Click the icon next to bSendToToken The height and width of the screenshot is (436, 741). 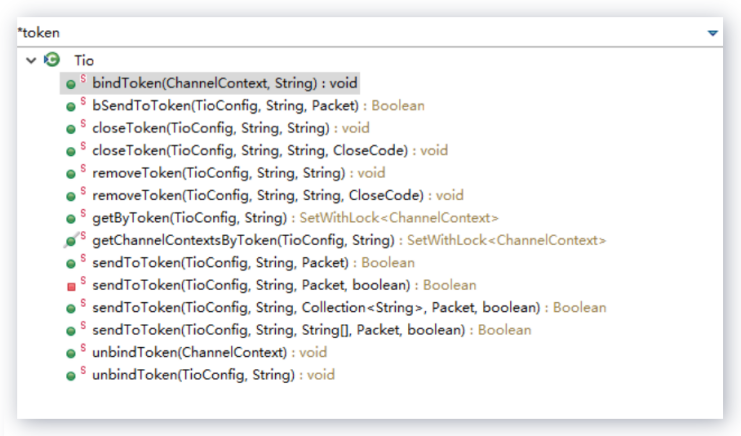[71, 106]
